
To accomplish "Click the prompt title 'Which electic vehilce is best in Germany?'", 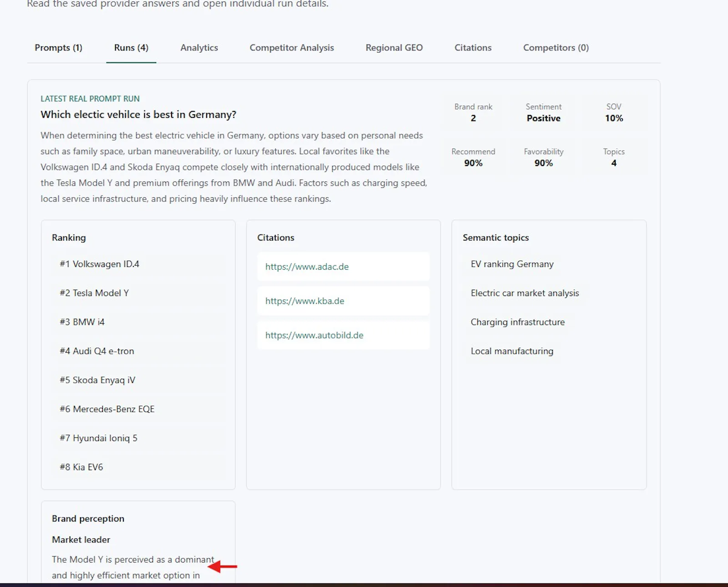I will click(138, 115).
